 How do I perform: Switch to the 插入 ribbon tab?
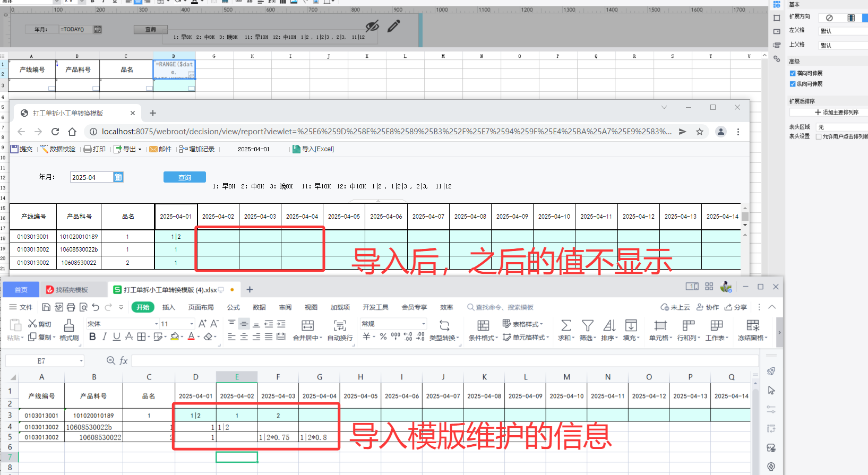[x=168, y=307]
